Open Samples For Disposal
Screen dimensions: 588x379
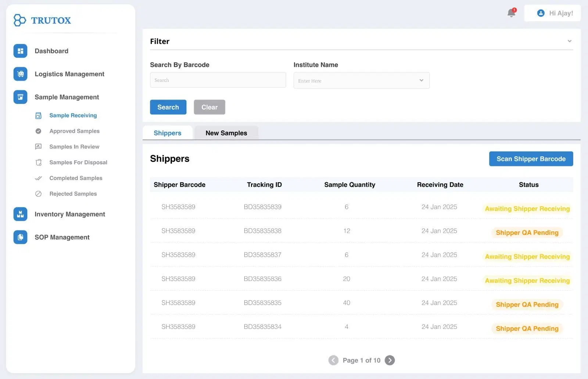[78, 162]
